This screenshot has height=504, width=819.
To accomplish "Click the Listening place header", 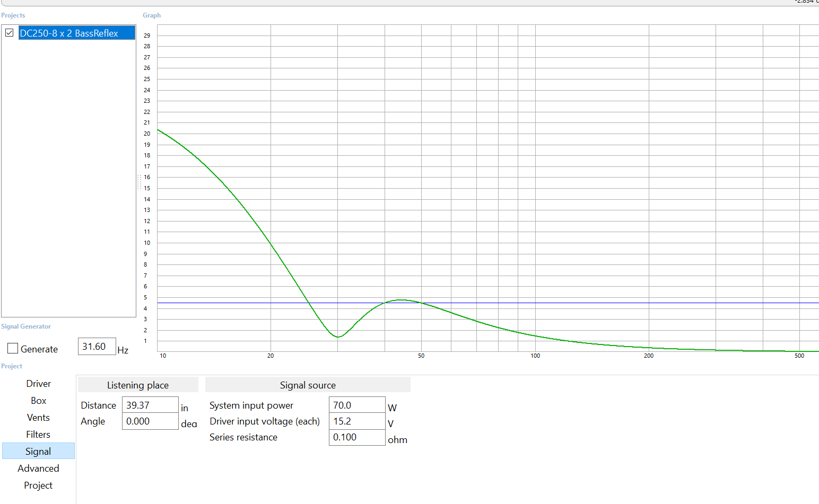I will (138, 385).
